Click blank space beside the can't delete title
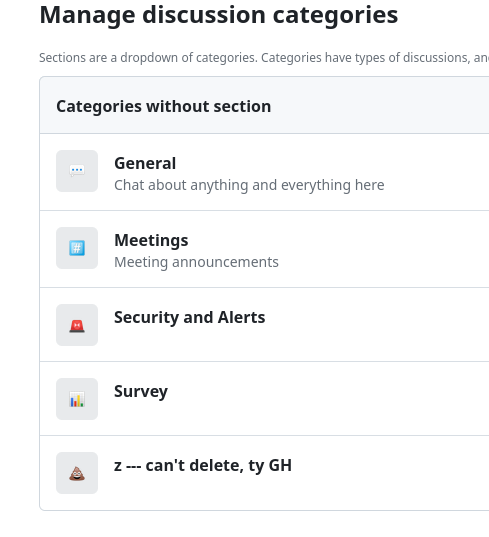 [390, 465]
